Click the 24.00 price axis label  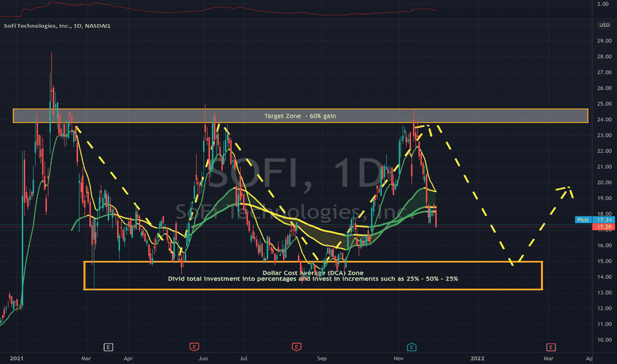(604, 120)
